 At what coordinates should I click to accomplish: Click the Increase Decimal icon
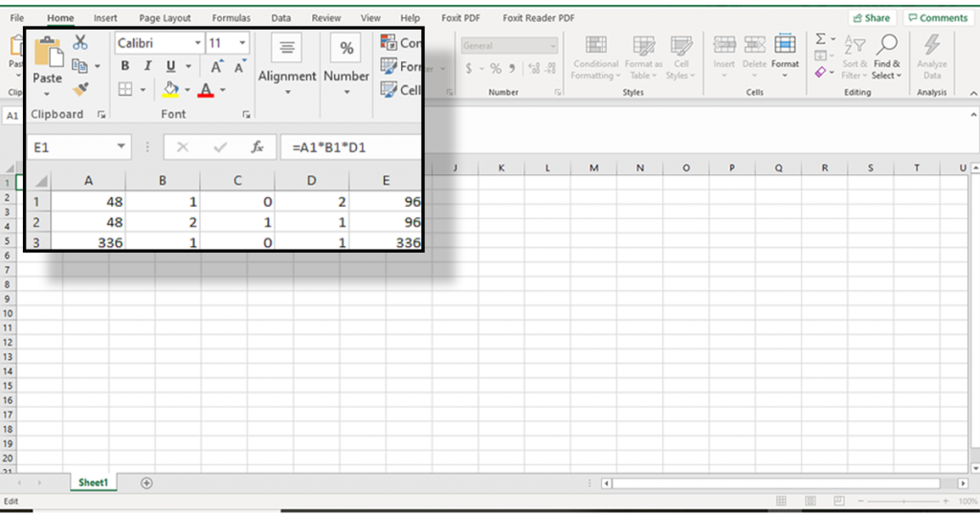click(x=534, y=69)
